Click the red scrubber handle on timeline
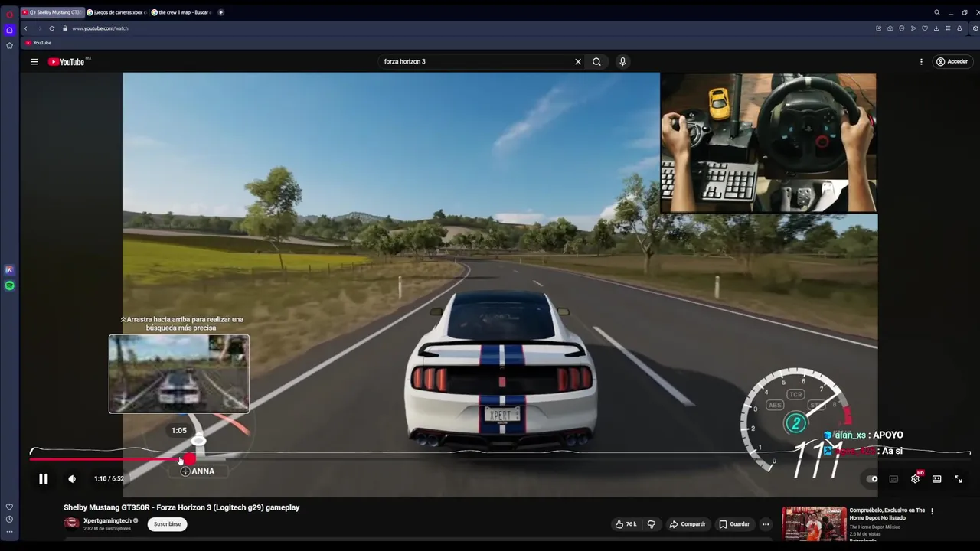 189,459
